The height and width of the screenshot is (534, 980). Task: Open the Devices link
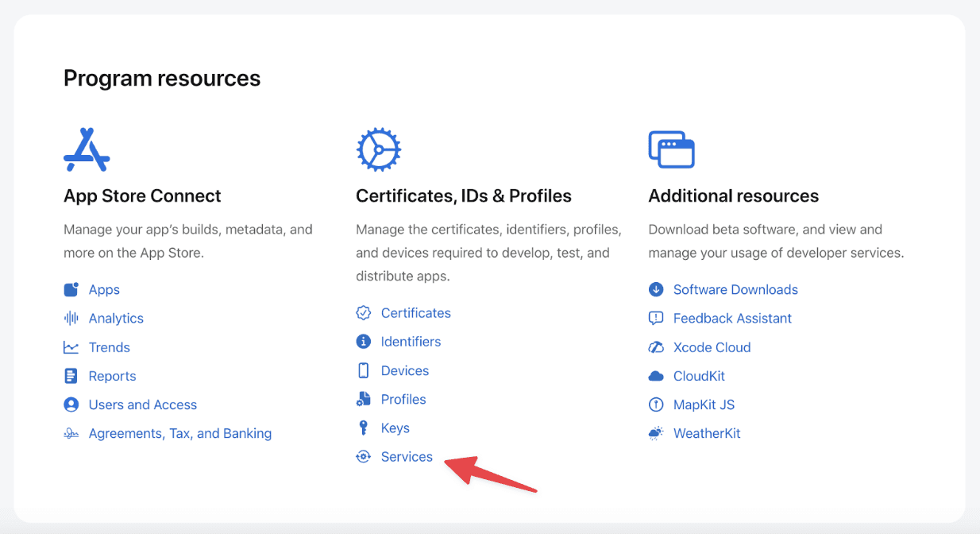(405, 370)
